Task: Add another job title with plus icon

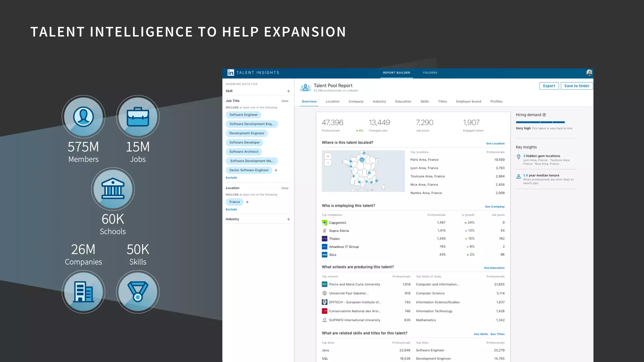Action: click(276, 170)
